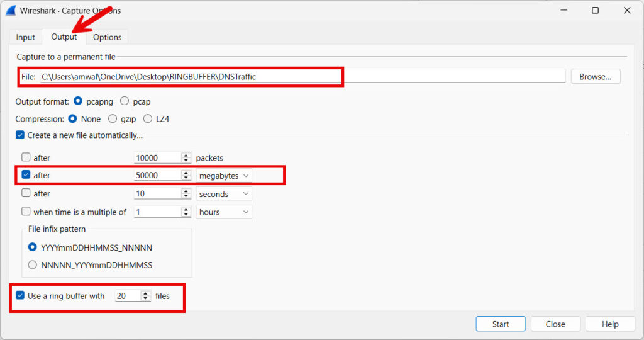Enable the after 10 seconds checkbox
Screen dimensions: 644x340
tap(26, 194)
